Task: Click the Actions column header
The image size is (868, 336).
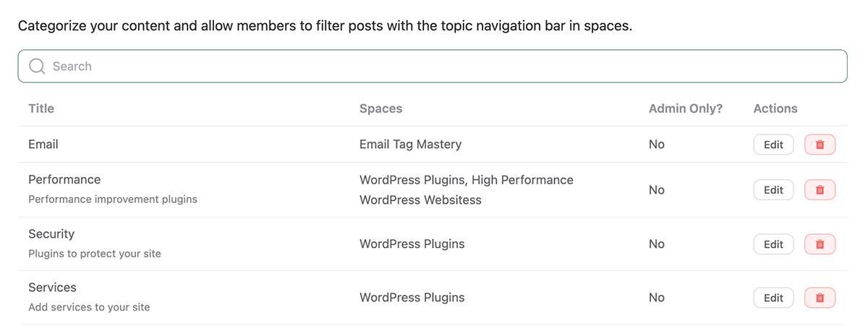Action: click(x=775, y=108)
